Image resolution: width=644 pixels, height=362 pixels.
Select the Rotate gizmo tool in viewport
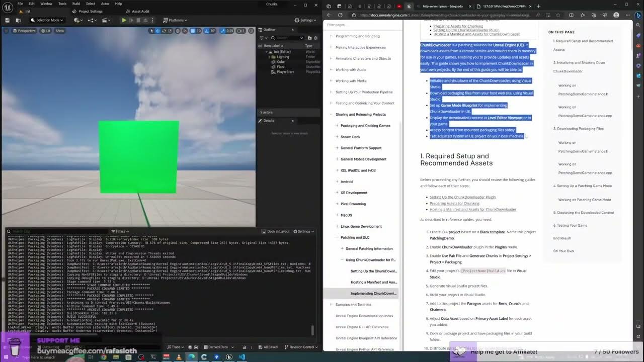point(164,31)
